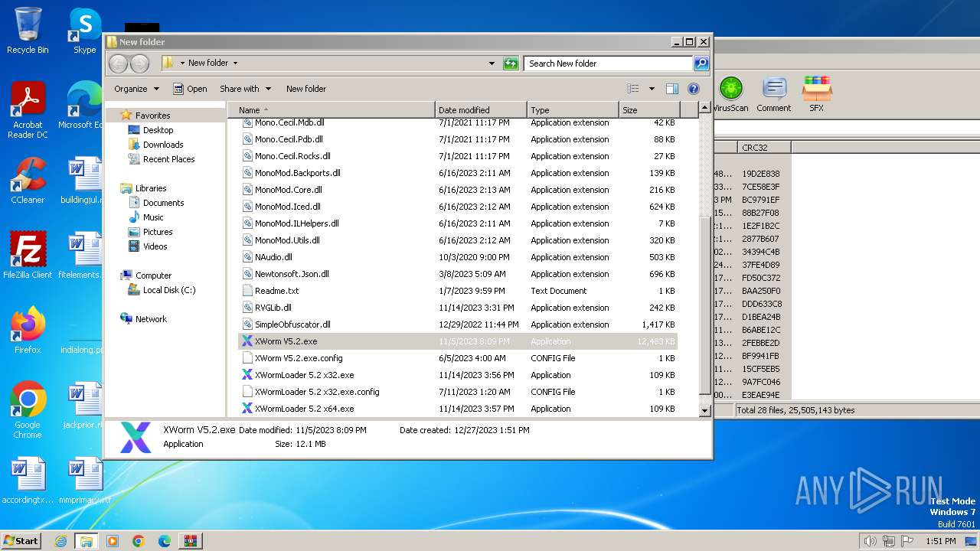The image size is (980, 551).
Task: Click the Back navigation arrow in Explorer
Action: click(x=118, y=64)
